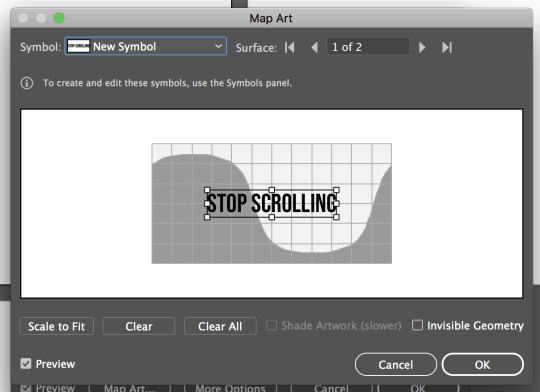Click More Options in the background dialog

230,388
